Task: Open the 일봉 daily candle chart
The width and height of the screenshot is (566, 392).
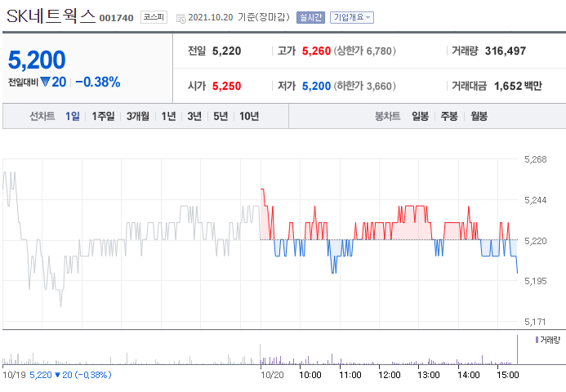Action: [421, 116]
